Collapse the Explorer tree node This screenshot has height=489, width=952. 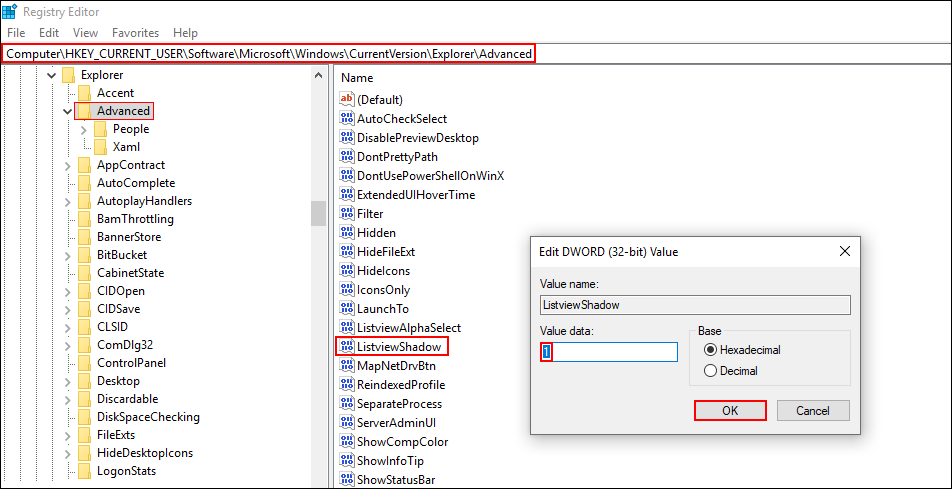tap(51, 75)
